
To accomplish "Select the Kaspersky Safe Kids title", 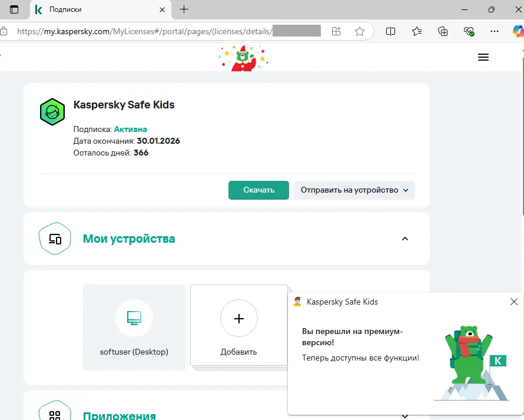I will pyautogui.click(x=124, y=105).
